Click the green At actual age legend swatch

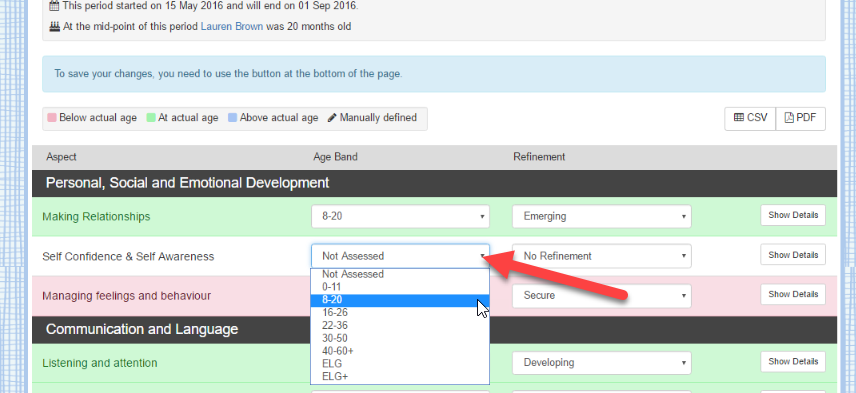pyautogui.click(x=151, y=117)
